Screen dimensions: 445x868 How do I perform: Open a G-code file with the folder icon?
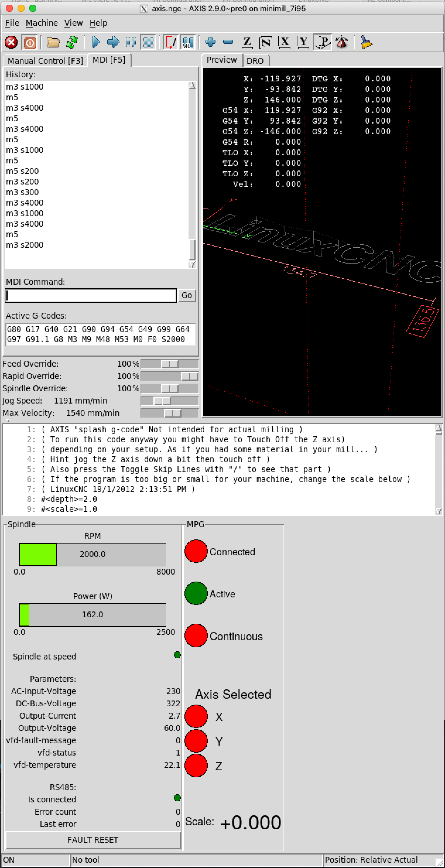point(53,42)
